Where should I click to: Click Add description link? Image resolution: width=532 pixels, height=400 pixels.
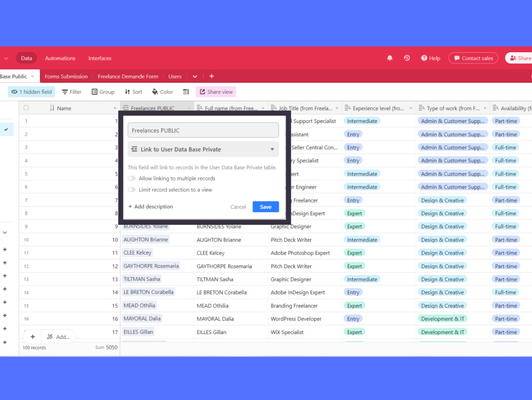(x=151, y=207)
